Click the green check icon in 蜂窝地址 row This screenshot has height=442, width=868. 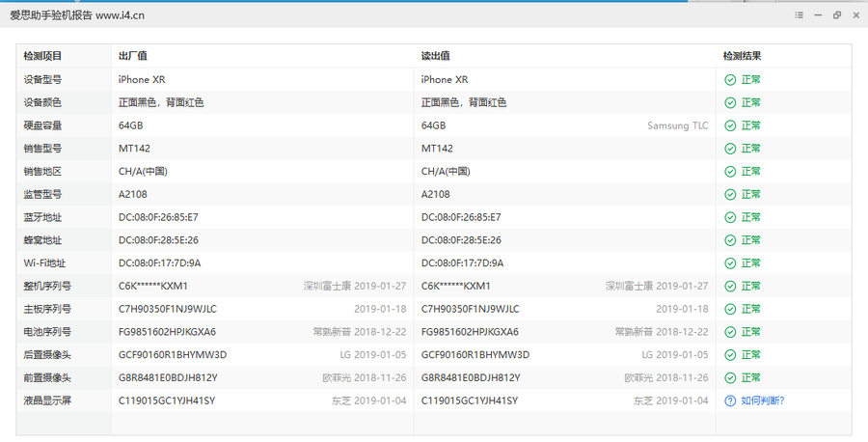click(730, 240)
